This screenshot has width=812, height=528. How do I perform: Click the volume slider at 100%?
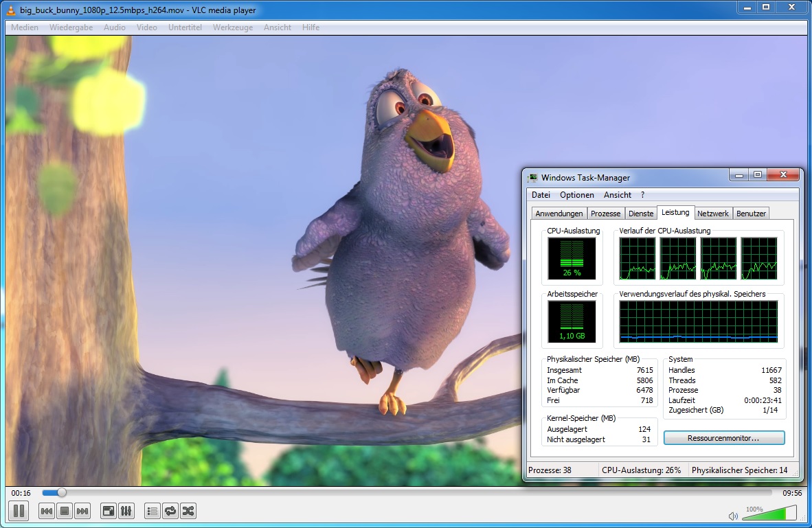coord(771,513)
